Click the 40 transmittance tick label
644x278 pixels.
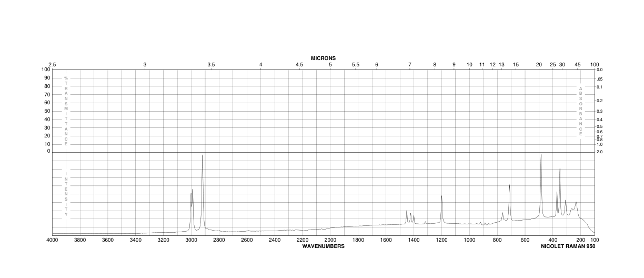47,119
